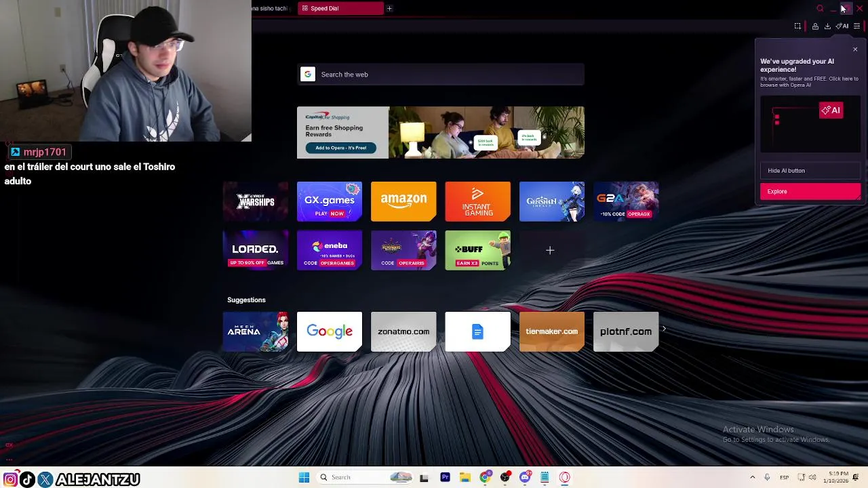868x488 pixels.
Task: Open the zonatmo.com suggestion tile
Action: coord(403,331)
